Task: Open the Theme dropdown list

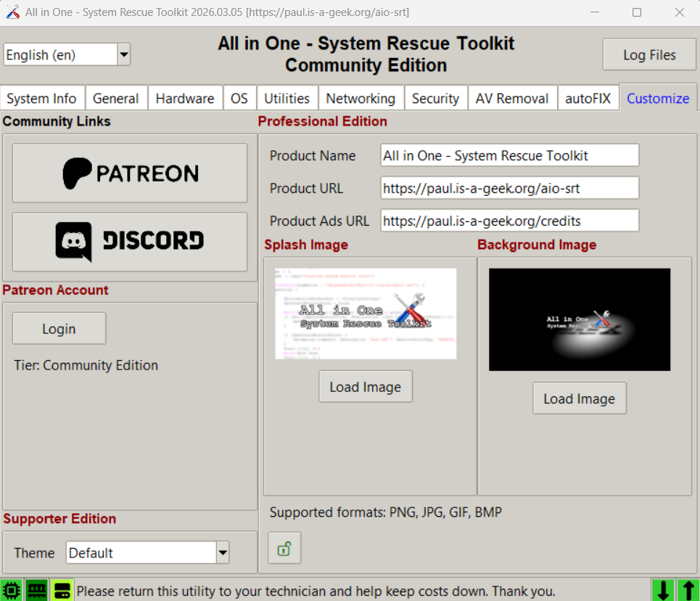Action: click(x=223, y=553)
